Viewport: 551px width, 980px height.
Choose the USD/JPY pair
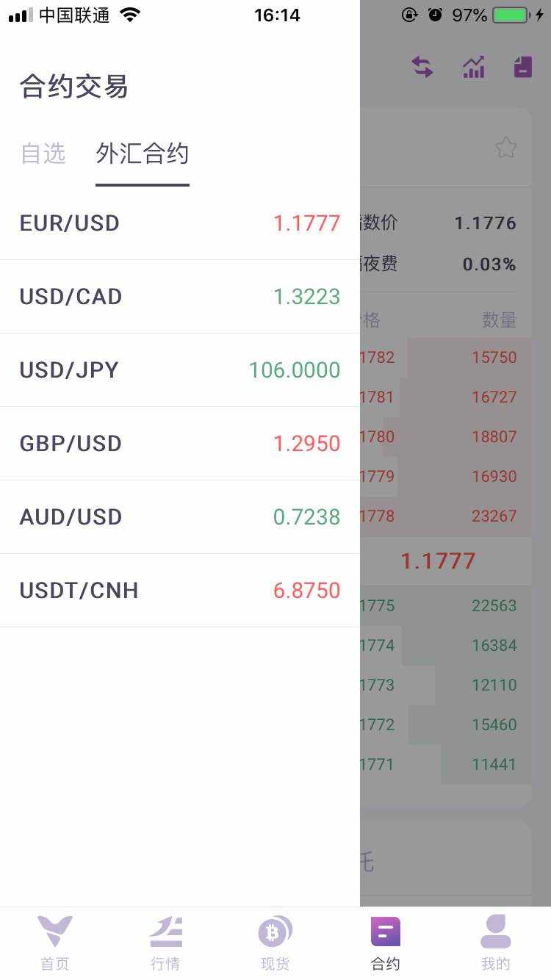pos(179,370)
